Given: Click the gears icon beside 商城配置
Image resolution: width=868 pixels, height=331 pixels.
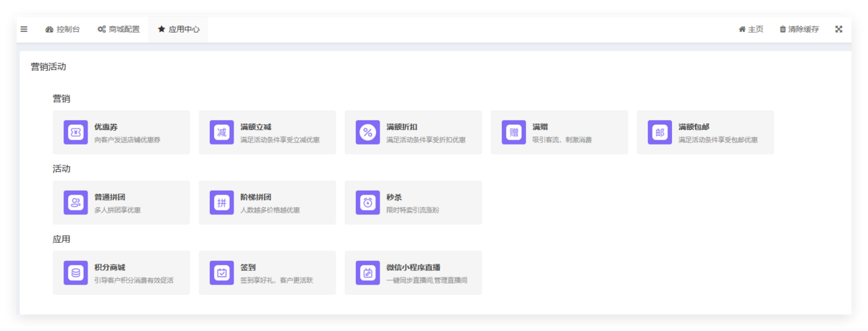Looking at the screenshot, I should pos(102,30).
